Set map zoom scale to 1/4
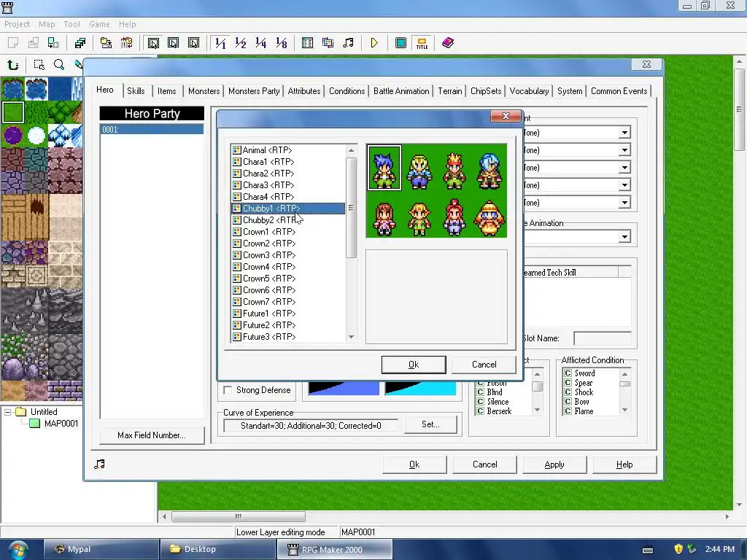 tap(260, 43)
